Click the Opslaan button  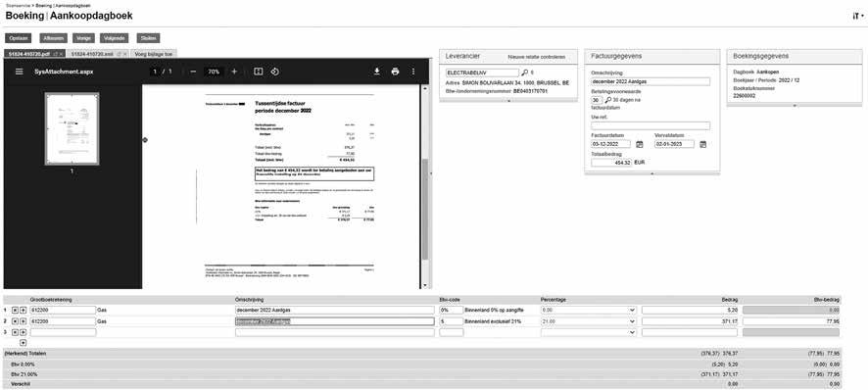coord(19,38)
